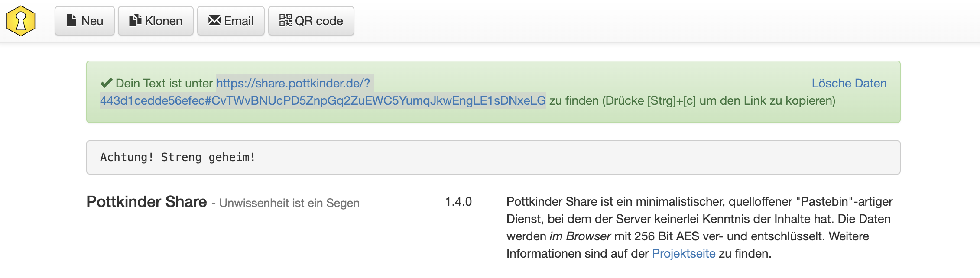Viewport: 980px width, 278px height.
Task: Click the clone icon beside Klonen
Action: click(x=135, y=20)
